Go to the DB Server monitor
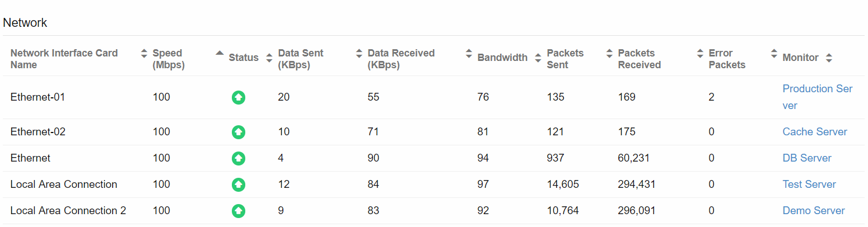This screenshot has width=868, height=227. [806, 158]
